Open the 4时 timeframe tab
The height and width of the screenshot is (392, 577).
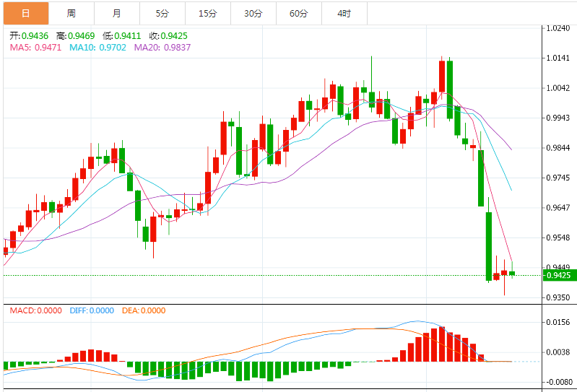344,14
